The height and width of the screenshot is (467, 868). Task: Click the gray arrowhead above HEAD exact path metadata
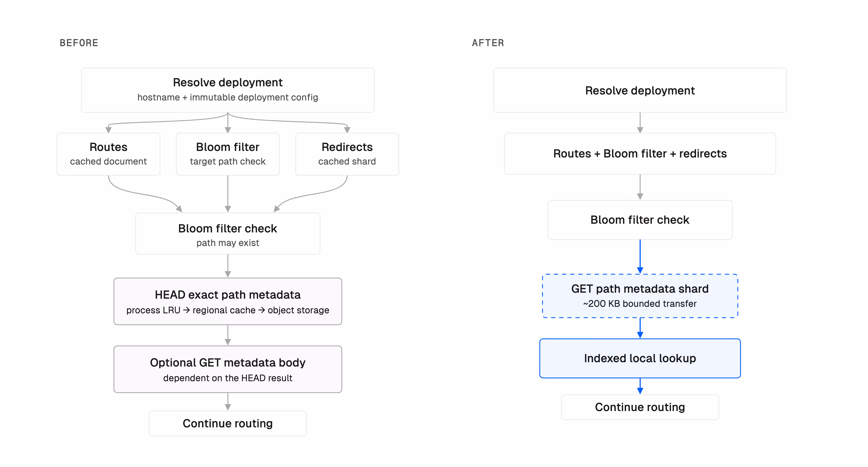(x=228, y=274)
